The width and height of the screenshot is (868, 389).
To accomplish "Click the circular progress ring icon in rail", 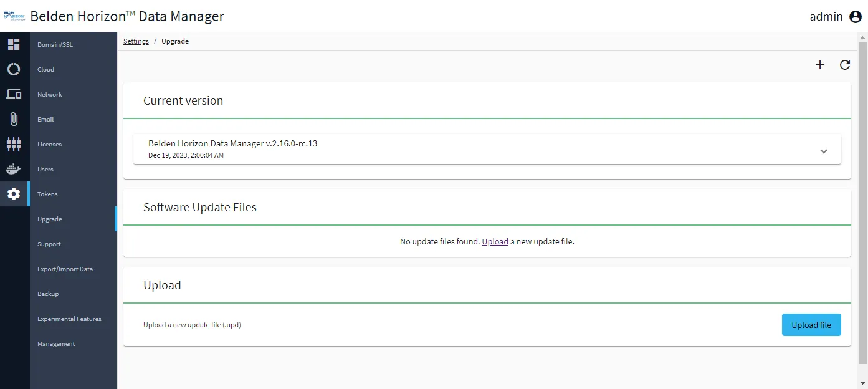I will tap(14, 69).
